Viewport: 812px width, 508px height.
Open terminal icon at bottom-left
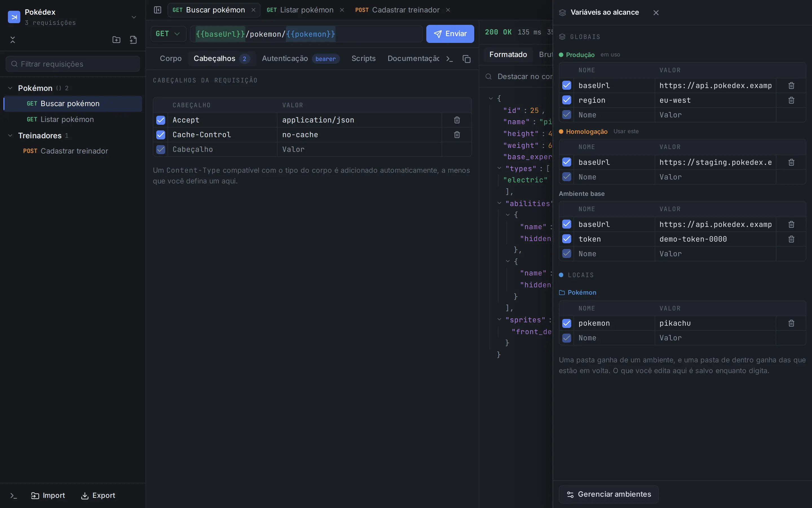[x=14, y=496]
